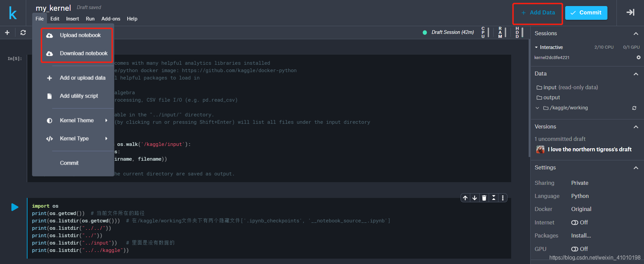Refresh the /kaggle/working folder
The width and height of the screenshot is (644, 264).
point(634,108)
